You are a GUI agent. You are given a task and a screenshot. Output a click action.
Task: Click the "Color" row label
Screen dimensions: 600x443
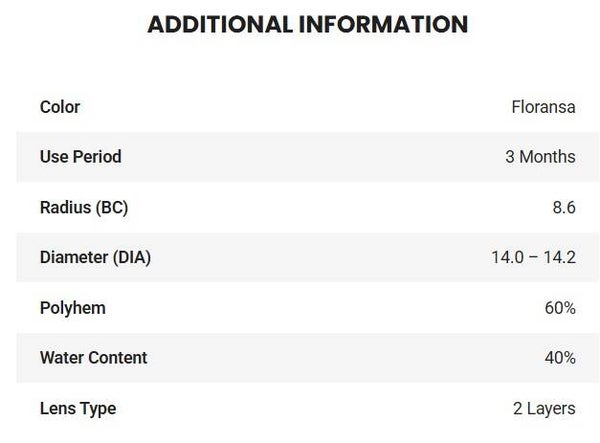click(60, 107)
